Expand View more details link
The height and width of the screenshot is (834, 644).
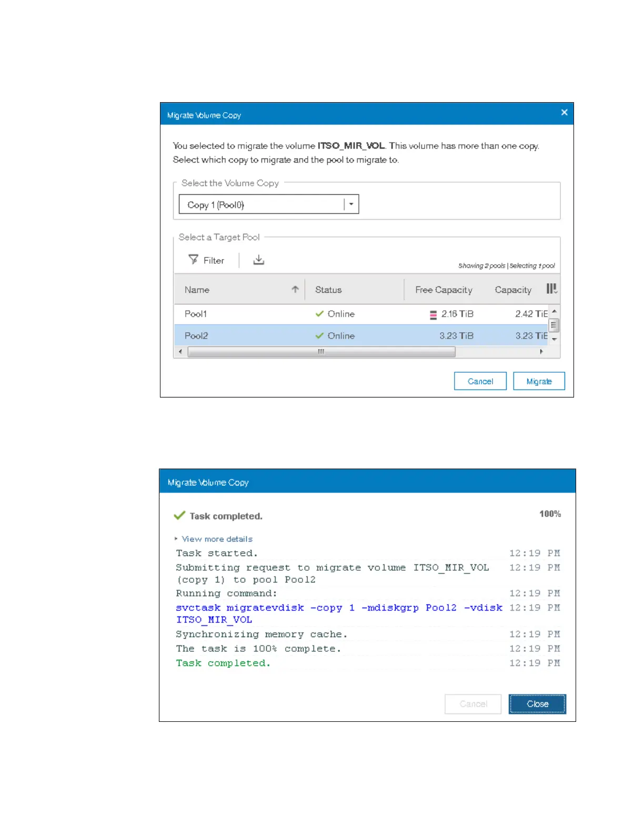pyautogui.click(x=217, y=539)
